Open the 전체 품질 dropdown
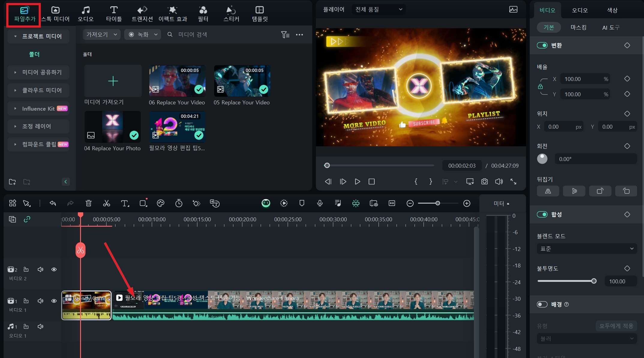Viewport: 644px width, 358px height. (x=379, y=10)
